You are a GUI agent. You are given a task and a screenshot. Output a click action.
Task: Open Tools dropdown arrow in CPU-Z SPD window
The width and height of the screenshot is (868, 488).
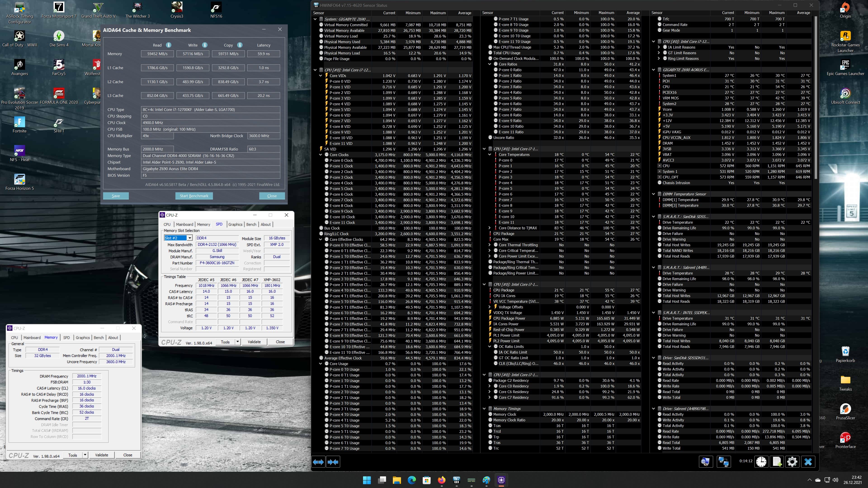(238, 342)
